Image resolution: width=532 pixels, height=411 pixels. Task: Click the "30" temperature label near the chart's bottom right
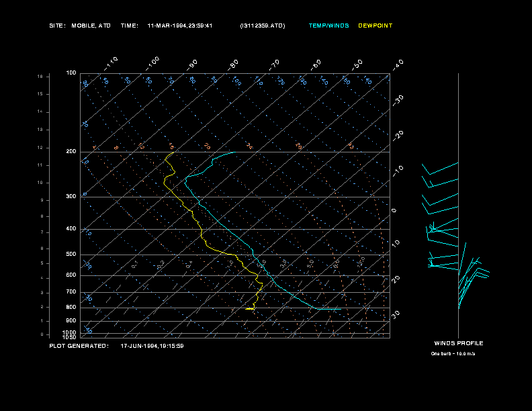tap(396, 314)
